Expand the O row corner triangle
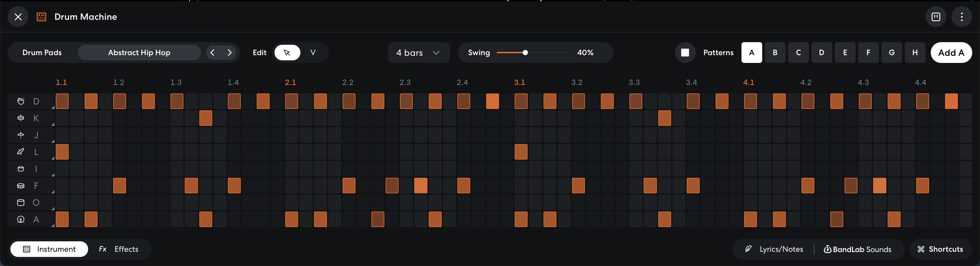Image resolution: width=980 pixels, height=266 pixels. [53, 209]
